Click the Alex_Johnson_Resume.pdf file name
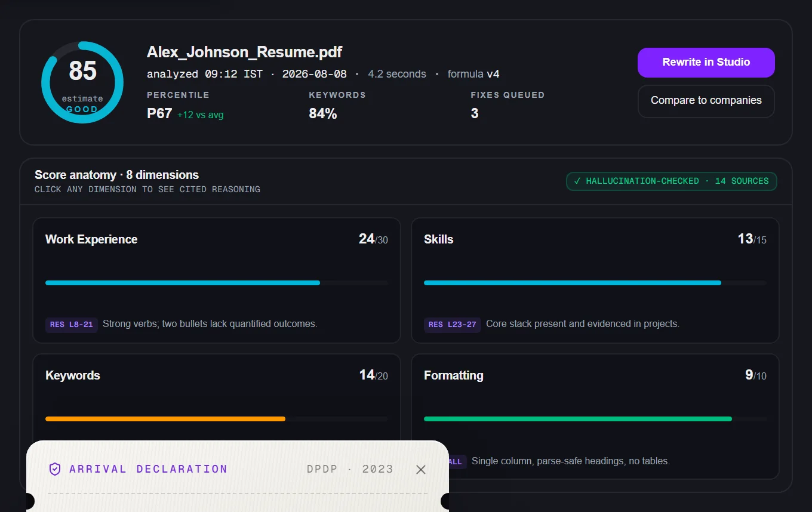This screenshot has width=812, height=512. click(245, 52)
